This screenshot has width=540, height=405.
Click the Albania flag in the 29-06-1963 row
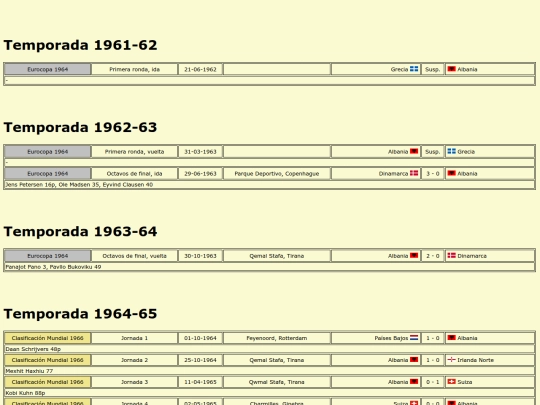(451, 173)
